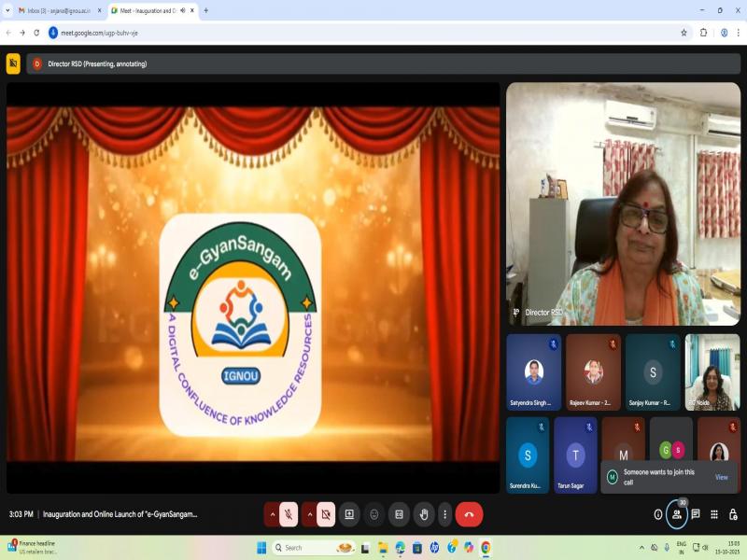Click Tarun Sagar participant tile

point(575,455)
